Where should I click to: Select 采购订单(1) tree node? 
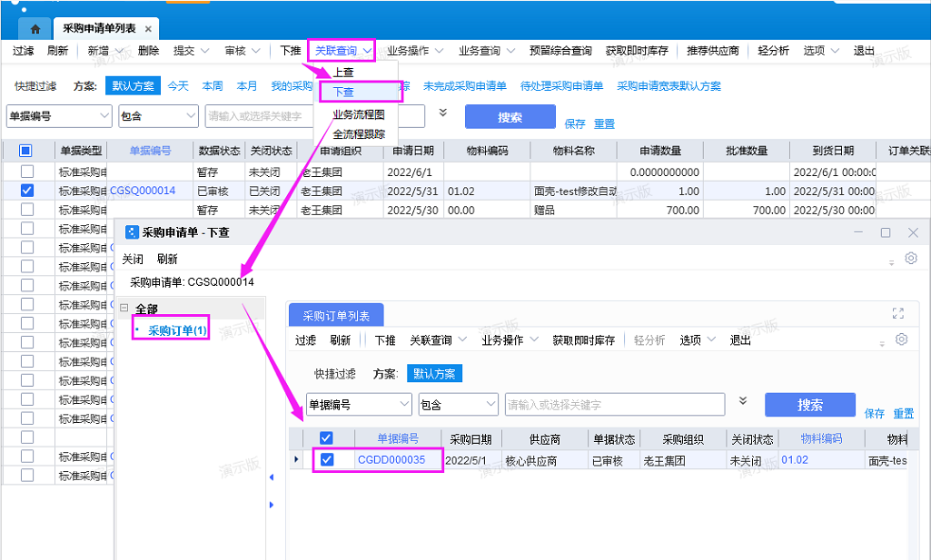(x=177, y=330)
